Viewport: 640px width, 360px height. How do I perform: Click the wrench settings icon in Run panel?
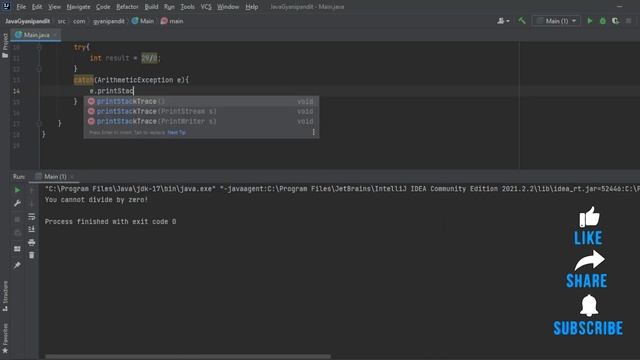17,203
